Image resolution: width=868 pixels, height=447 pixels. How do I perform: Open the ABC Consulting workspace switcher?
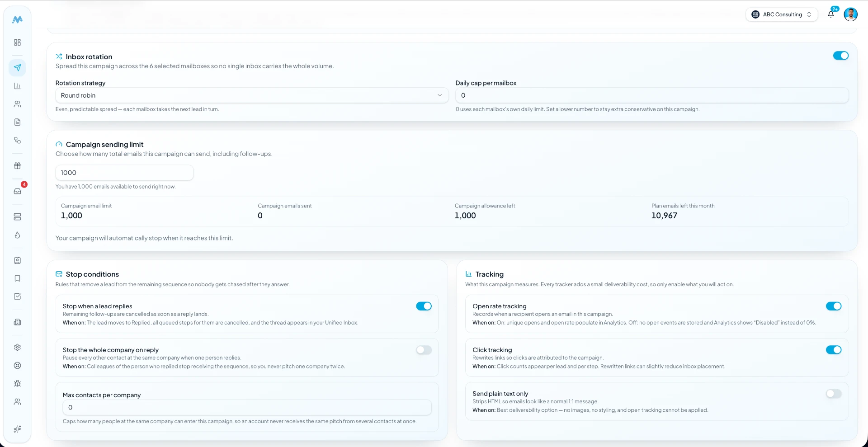click(782, 14)
